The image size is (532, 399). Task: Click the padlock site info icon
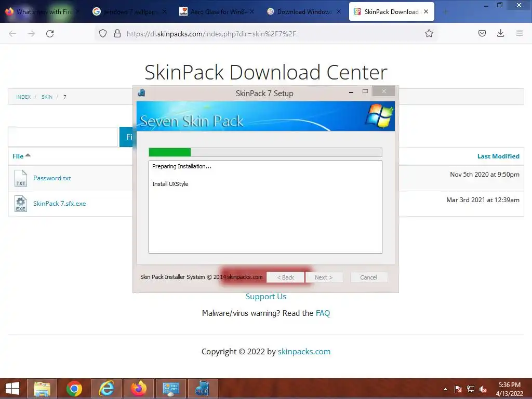pos(117,34)
